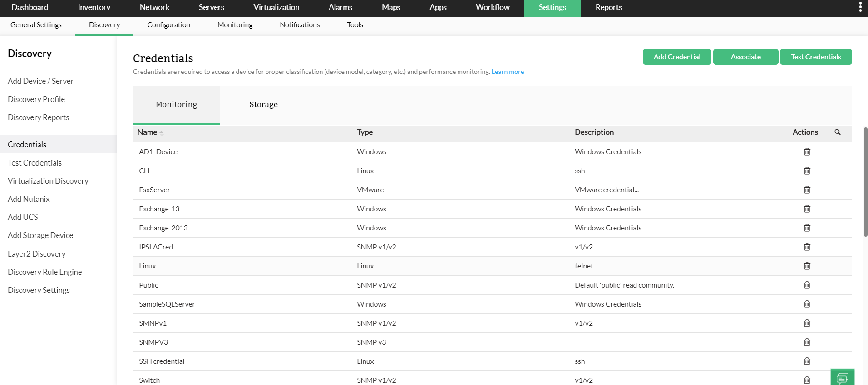Open the three-dot more options menu

(860, 7)
